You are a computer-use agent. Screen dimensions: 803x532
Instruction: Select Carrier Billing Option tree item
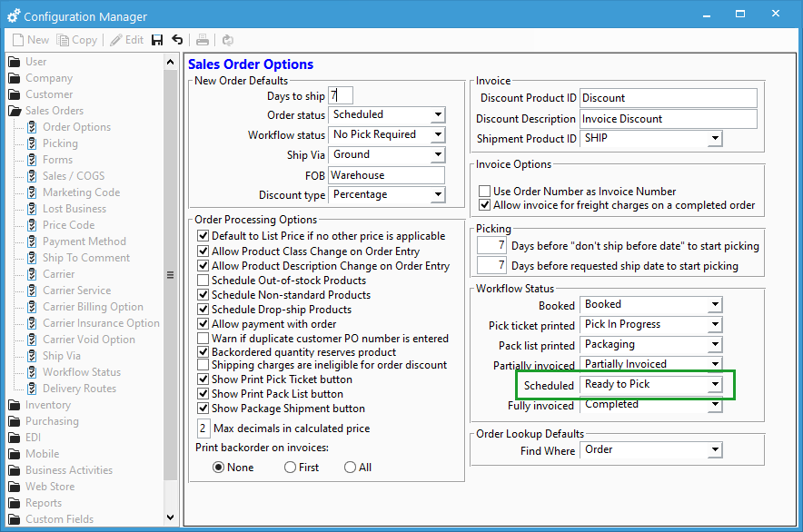85,307
